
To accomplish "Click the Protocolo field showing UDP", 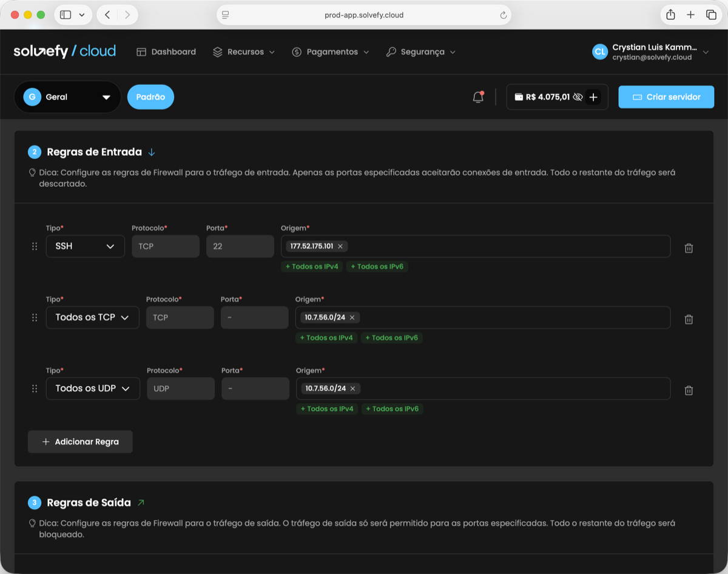I will [x=181, y=388].
